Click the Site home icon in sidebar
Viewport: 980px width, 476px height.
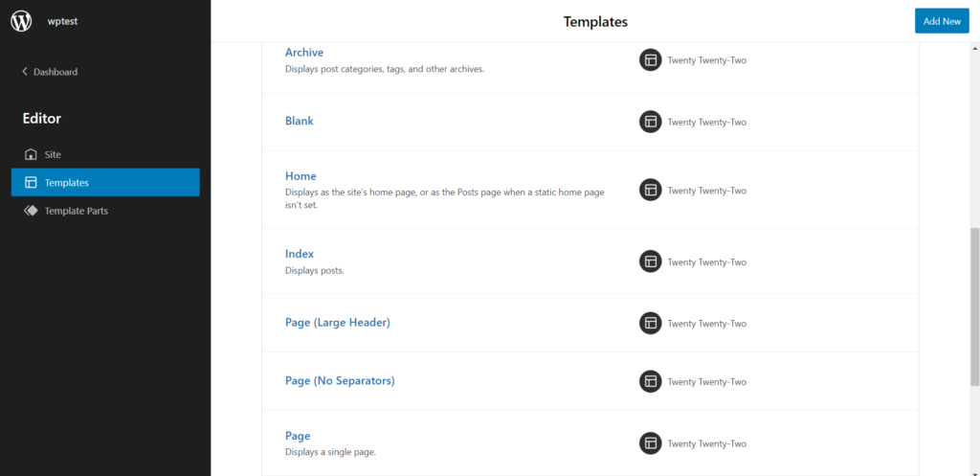click(31, 154)
